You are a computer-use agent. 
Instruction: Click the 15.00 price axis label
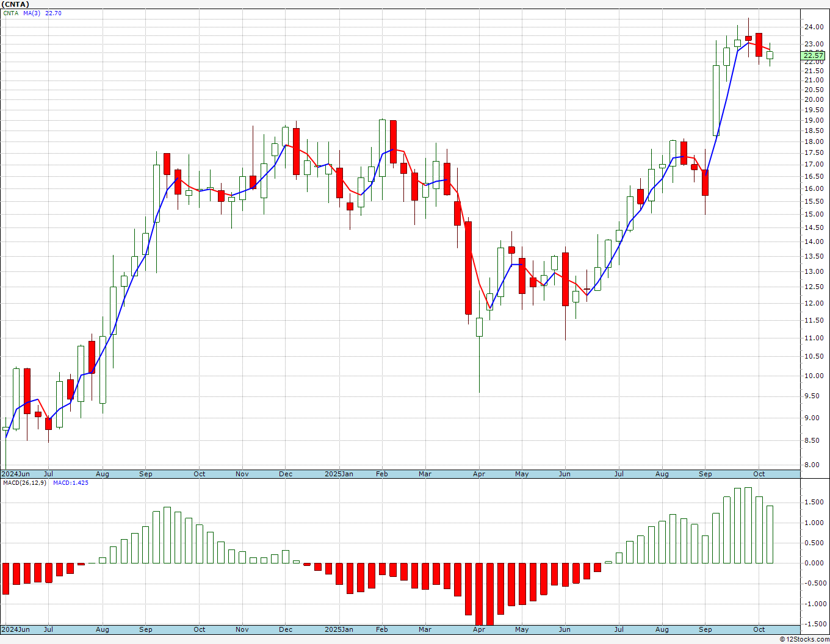click(814, 214)
